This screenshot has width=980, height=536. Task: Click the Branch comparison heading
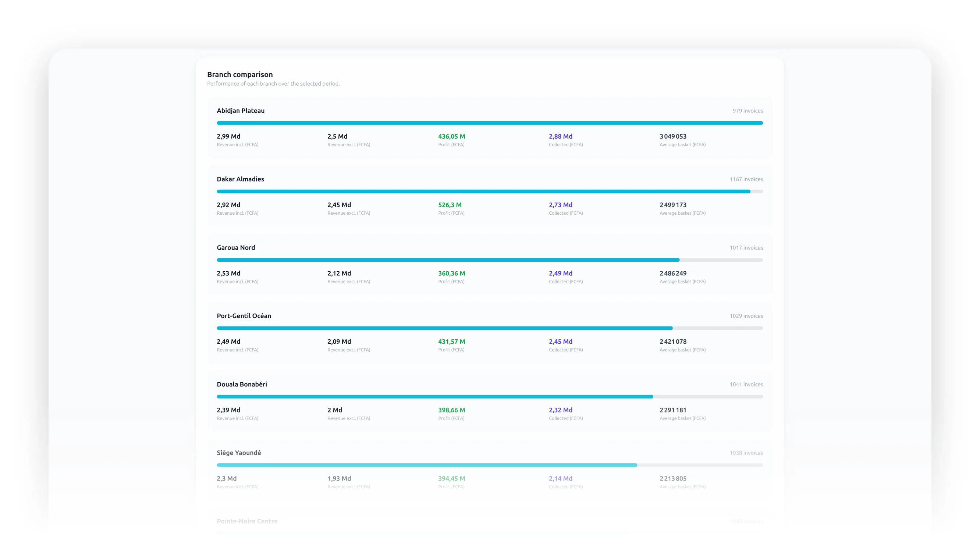click(x=240, y=75)
